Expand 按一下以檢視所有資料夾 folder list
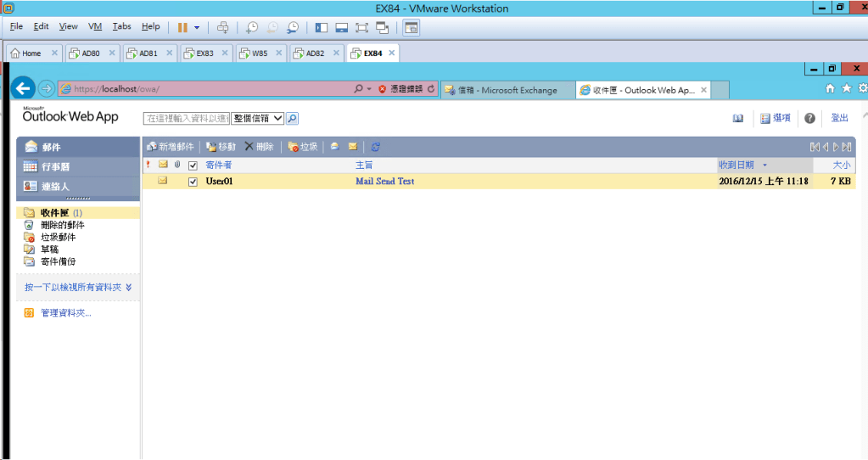Screen dimensions: 868x460 [x=78, y=288]
